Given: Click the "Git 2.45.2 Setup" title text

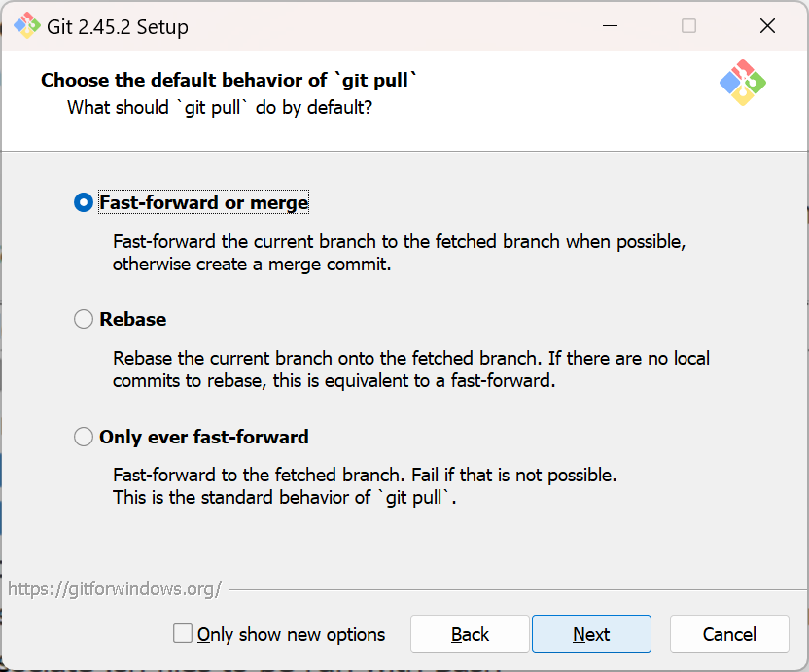Looking at the screenshot, I should 118,26.
